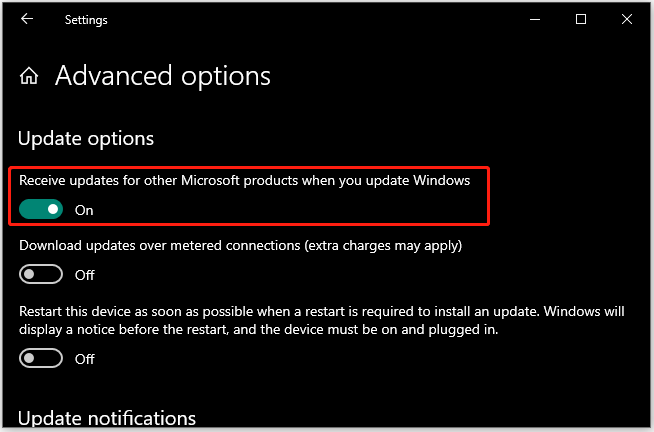Click the 'Update options' section heading

[86, 138]
